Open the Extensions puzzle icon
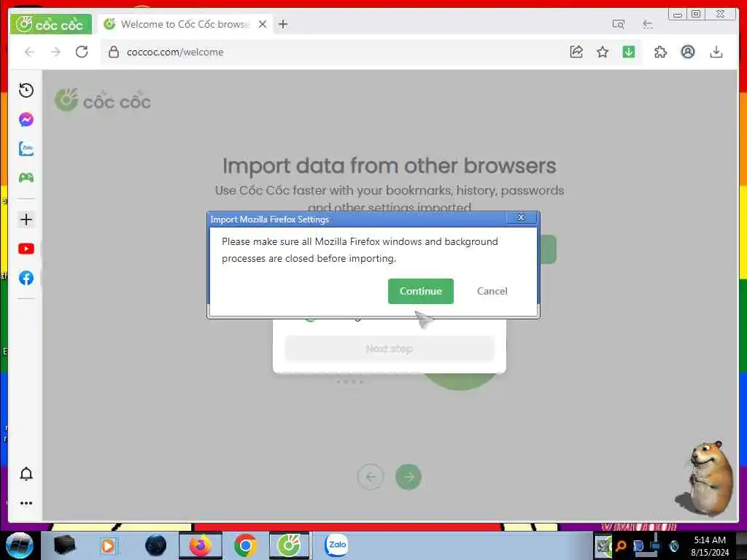747x560 pixels. point(660,52)
